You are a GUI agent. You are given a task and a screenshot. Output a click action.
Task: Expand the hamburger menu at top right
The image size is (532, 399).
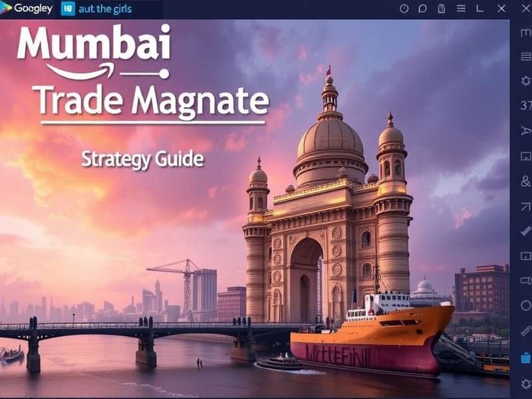pos(461,7)
